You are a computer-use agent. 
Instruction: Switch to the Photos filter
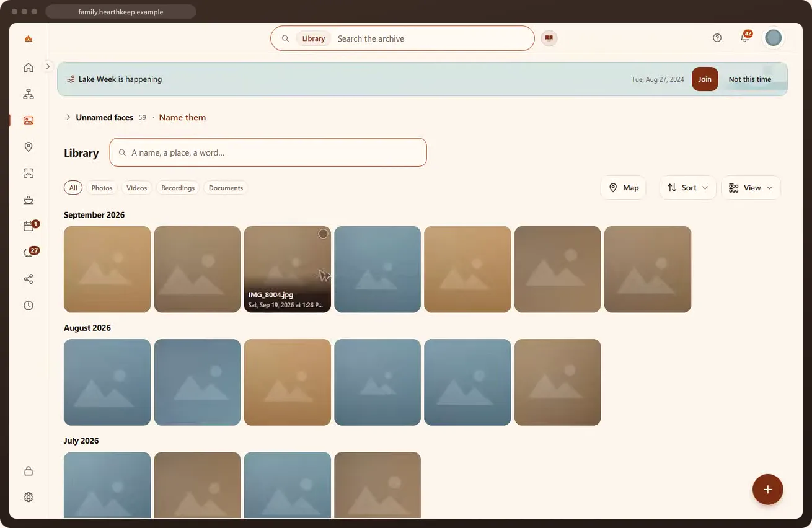coord(102,188)
